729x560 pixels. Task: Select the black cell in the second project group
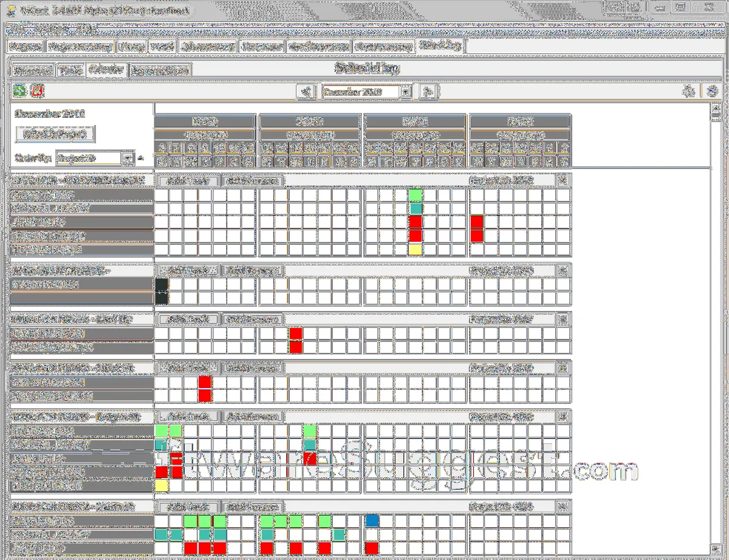(x=162, y=291)
